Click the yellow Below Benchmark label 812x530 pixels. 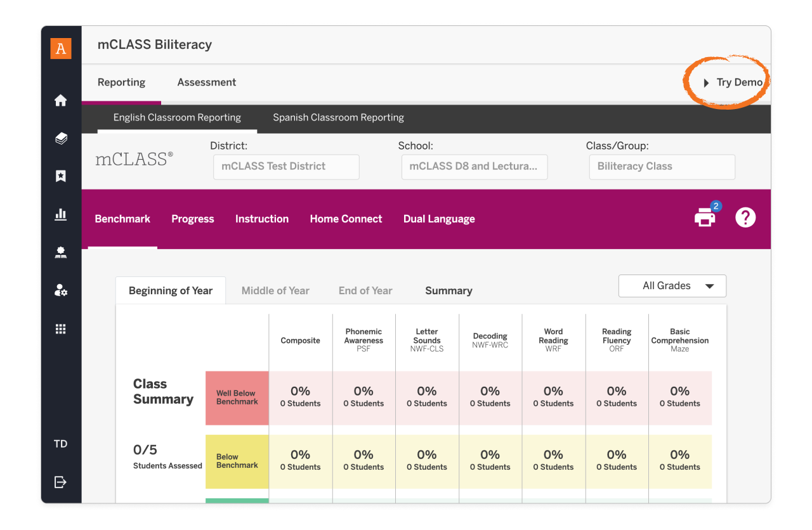tap(237, 461)
